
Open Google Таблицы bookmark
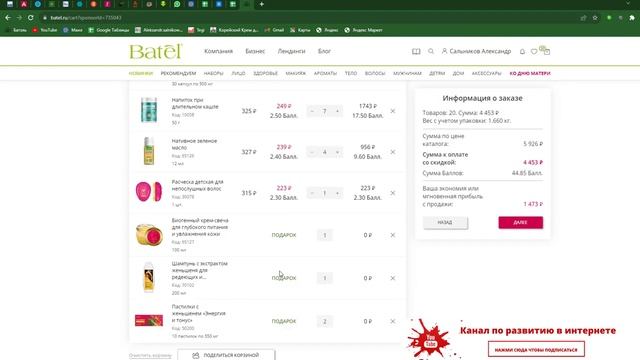tap(109, 30)
